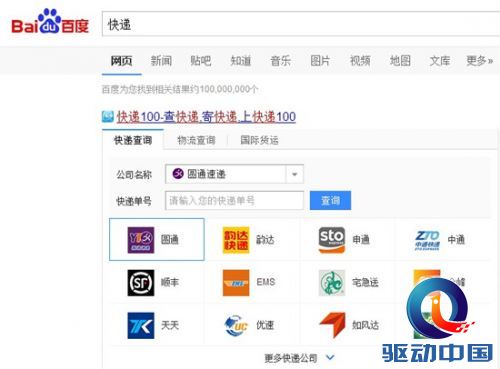The image size is (500, 369).
Task: Select the ZTO 中通 courier logo
Action: coord(427,240)
